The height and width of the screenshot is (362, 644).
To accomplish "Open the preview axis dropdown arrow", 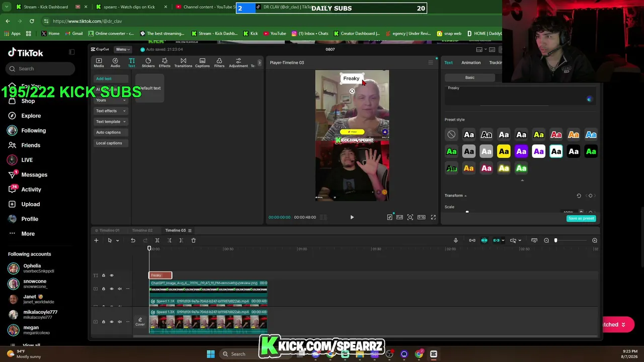I will [x=520, y=240].
